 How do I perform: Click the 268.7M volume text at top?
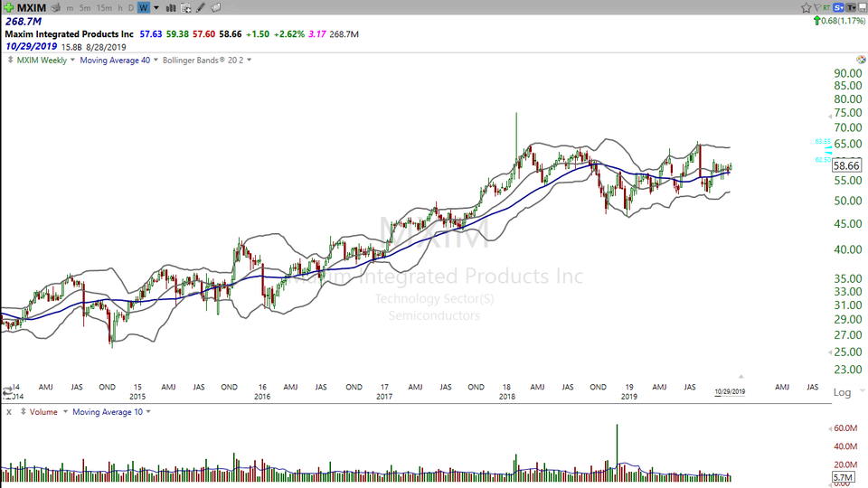[24, 22]
